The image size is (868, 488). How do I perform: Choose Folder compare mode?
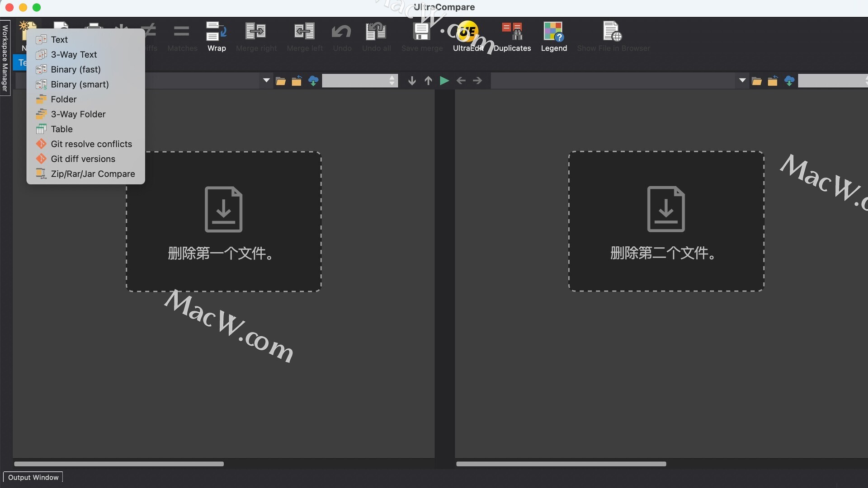[86, 99]
